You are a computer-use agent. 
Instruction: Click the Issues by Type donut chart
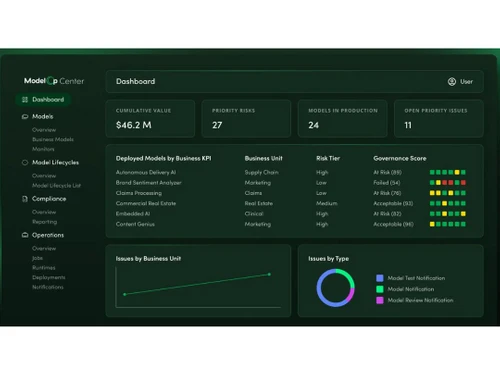pos(335,288)
